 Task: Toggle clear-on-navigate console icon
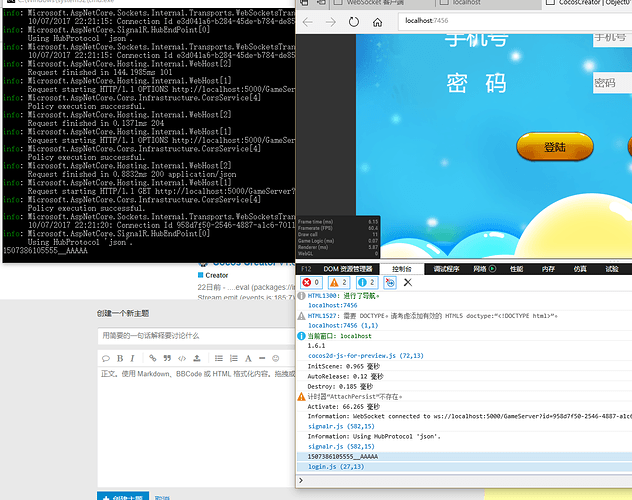(390, 282)
